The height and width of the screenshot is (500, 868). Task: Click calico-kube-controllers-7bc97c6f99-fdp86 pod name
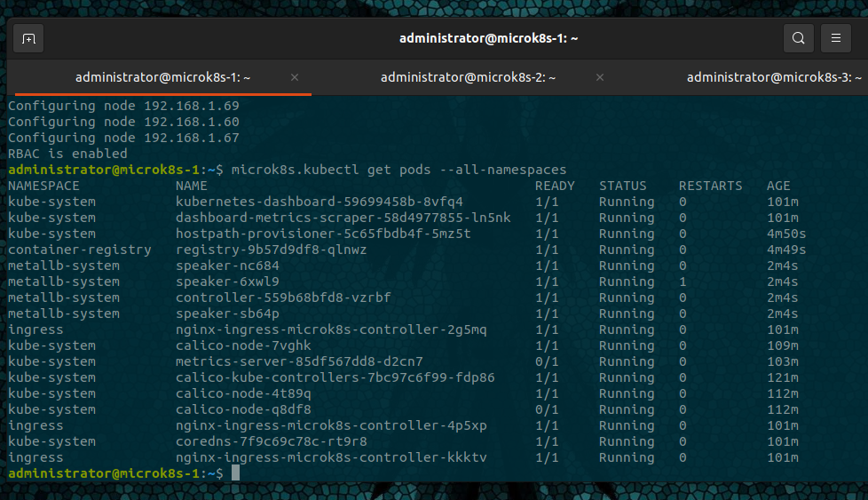335,377
